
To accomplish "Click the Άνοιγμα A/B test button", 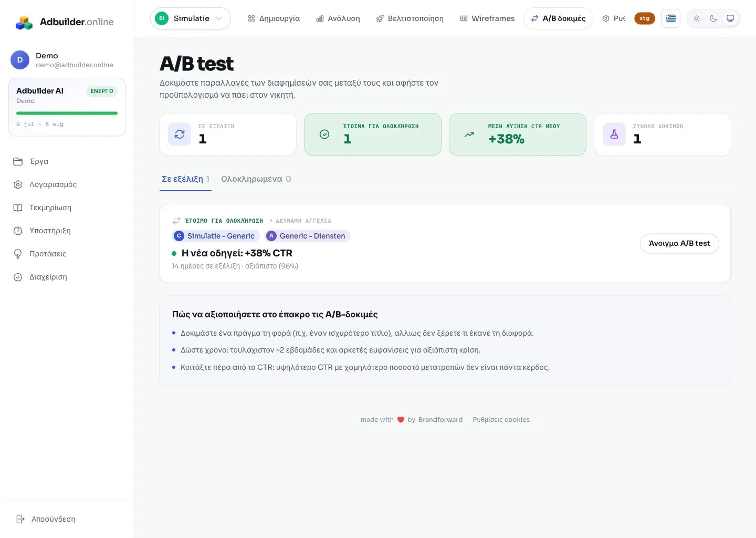I will pyautogui.click(x=679, y=243).
